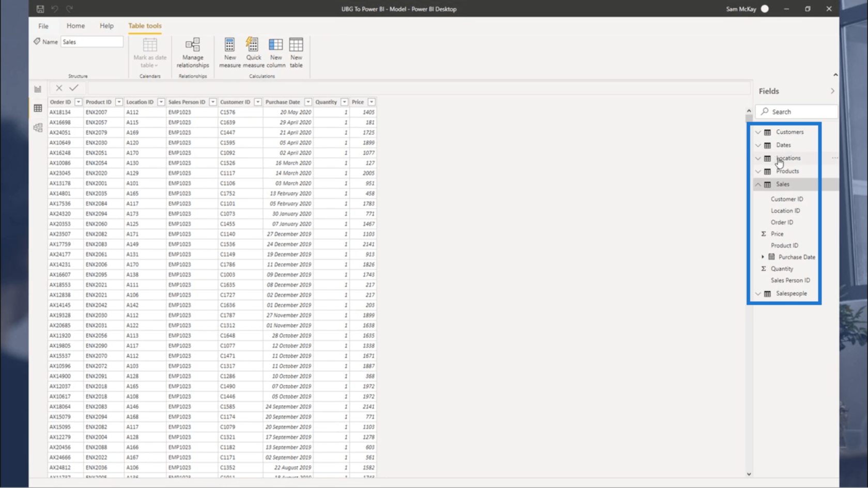Collapse the Fields pane arrow

(832, 91)
